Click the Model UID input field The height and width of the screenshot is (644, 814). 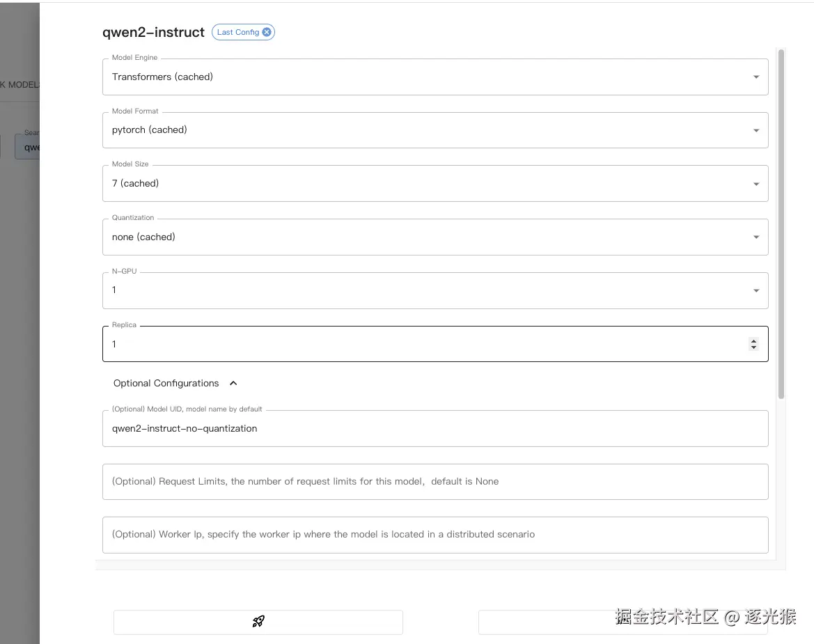435,429
